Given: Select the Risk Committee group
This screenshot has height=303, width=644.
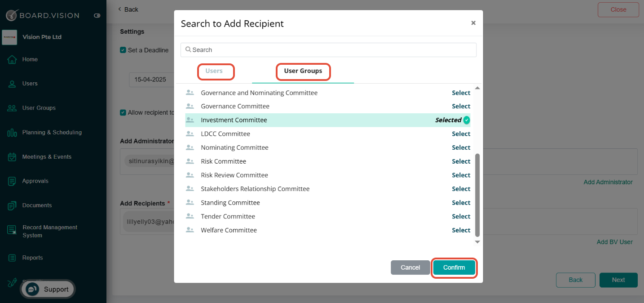Looking at the screenshot, I should (461, 161).
